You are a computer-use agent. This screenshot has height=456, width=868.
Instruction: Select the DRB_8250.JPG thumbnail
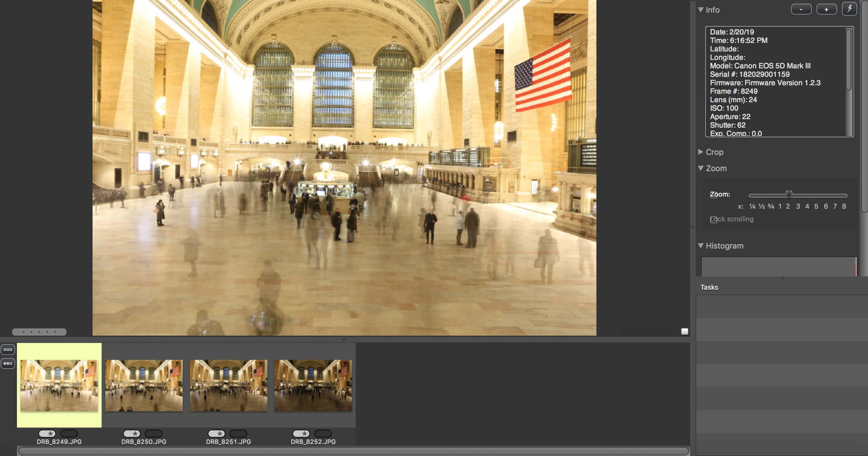click(x=144, y=385)
